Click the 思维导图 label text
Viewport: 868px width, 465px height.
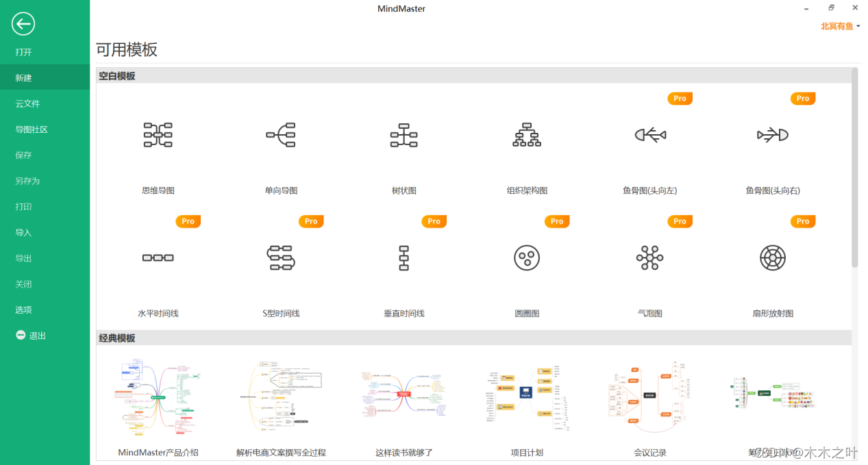click(x=158, y=190)
